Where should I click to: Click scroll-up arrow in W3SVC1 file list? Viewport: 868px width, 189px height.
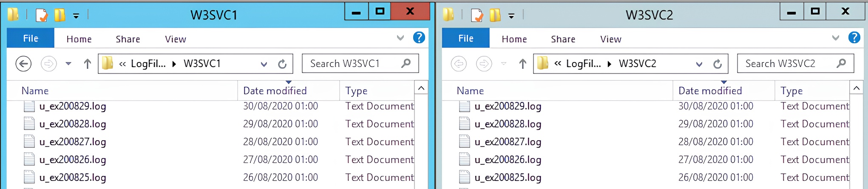(x=421, y=88)
